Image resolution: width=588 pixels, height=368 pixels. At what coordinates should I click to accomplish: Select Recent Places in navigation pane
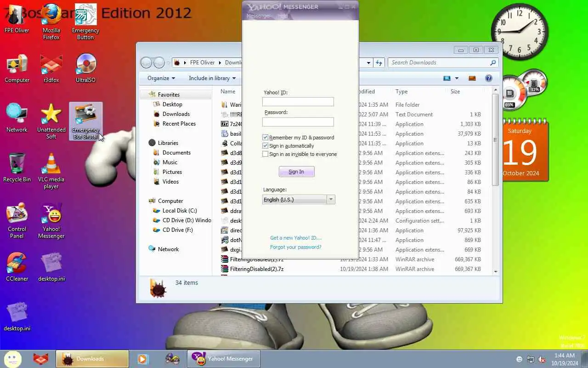point(179,124)
